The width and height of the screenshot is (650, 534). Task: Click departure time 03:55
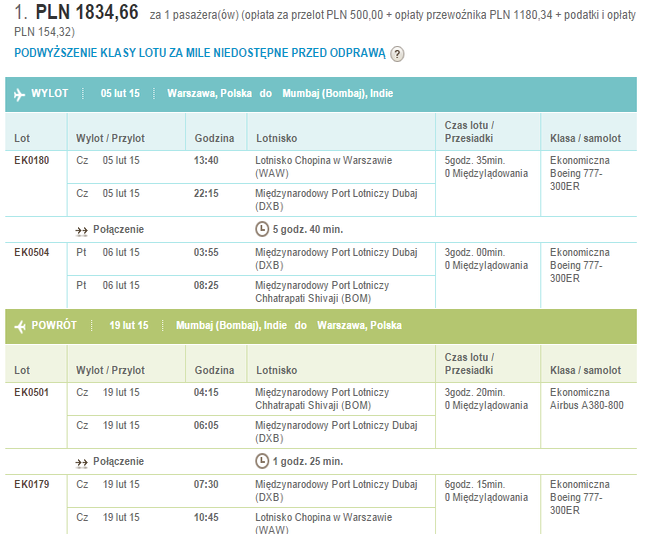206,252
